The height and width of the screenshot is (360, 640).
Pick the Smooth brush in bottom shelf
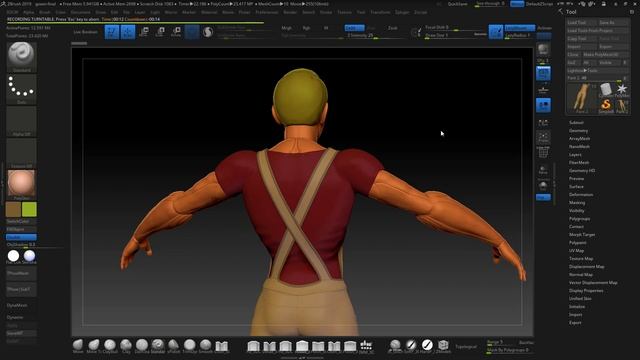pos(206,346)
